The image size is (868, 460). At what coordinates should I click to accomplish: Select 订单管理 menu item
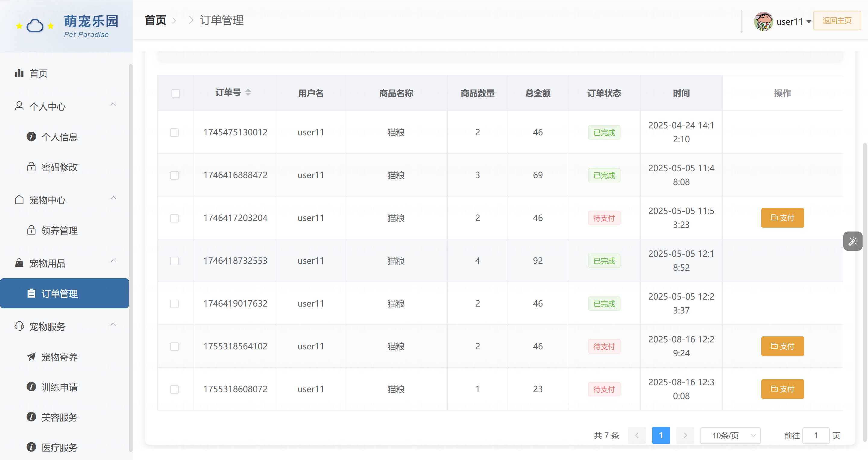(x=64, y=293)
